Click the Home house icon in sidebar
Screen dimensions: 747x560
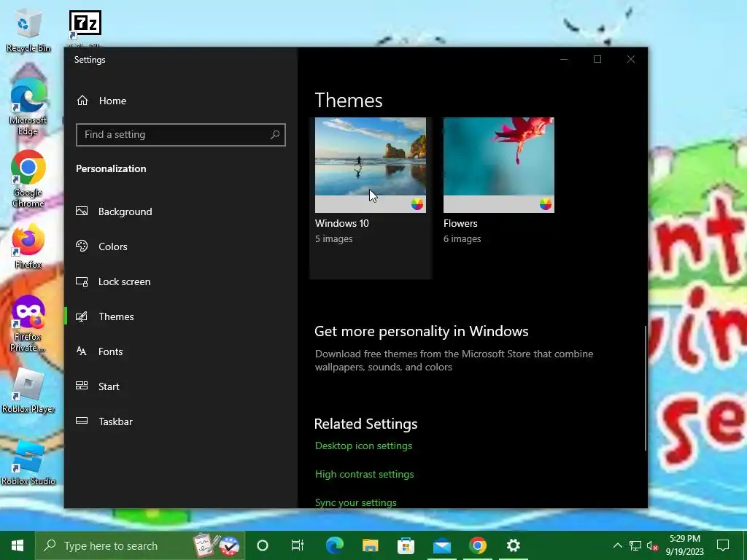[x=82, y=101]
